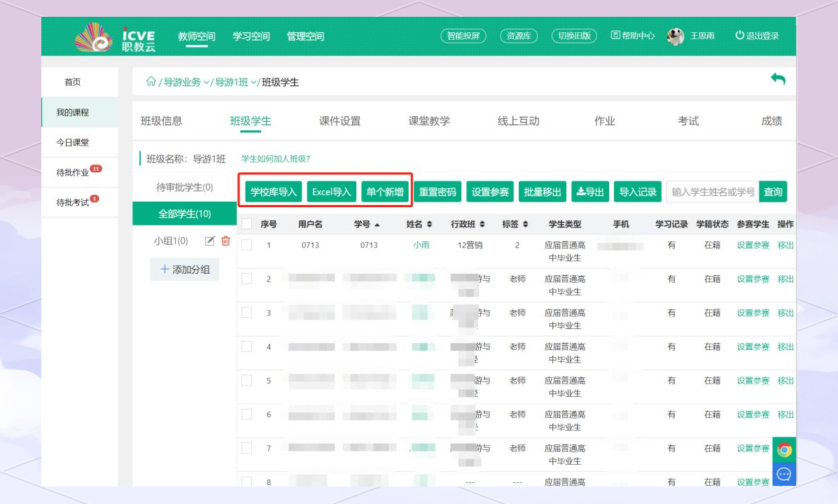Viewport: 838px width, 504px height.
Task: Open the 学习空间 menu
Action: tap(251, 36)
